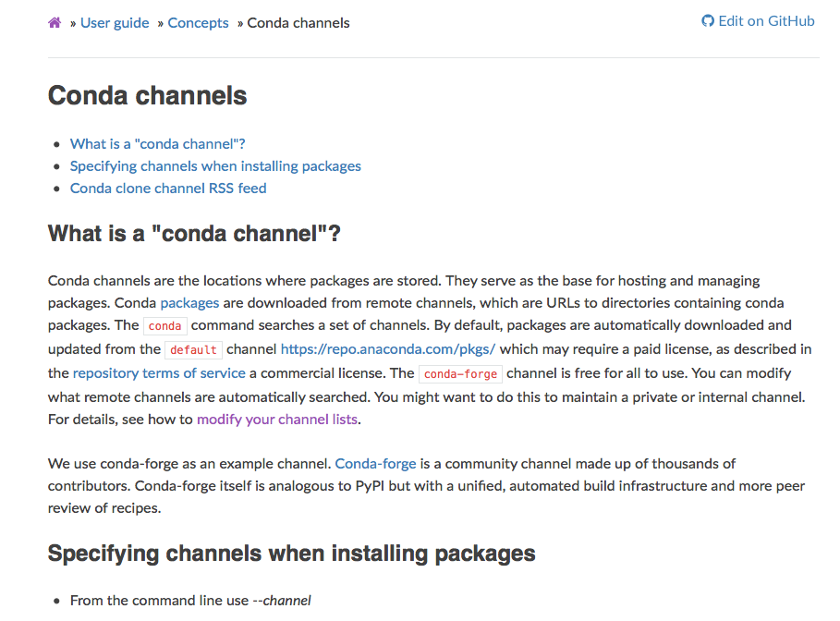The height and width of the screenshot is (621, 840).
Task: Click the 'packages' inline link
Action: pyautogui.click(x=189, y=302)
